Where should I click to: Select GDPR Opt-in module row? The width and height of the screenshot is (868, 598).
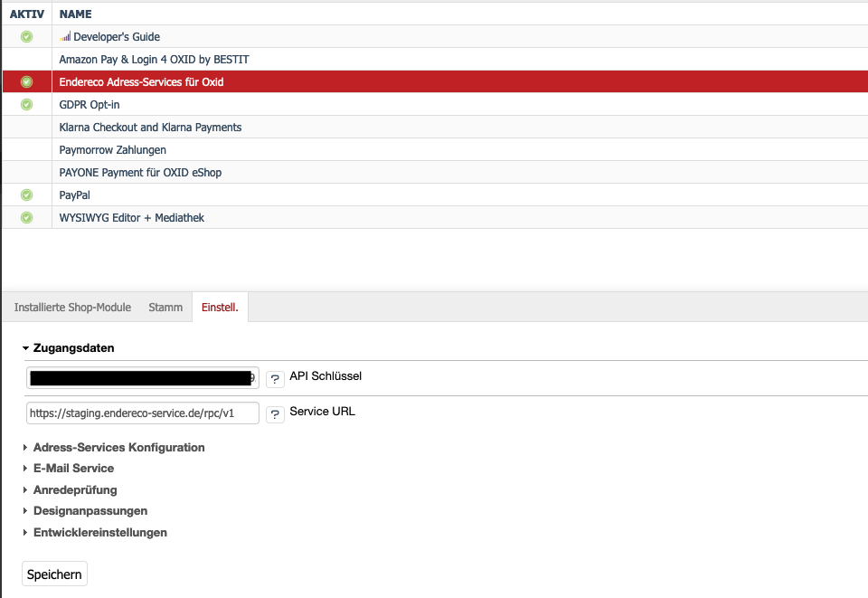click(x=435, y=105)
